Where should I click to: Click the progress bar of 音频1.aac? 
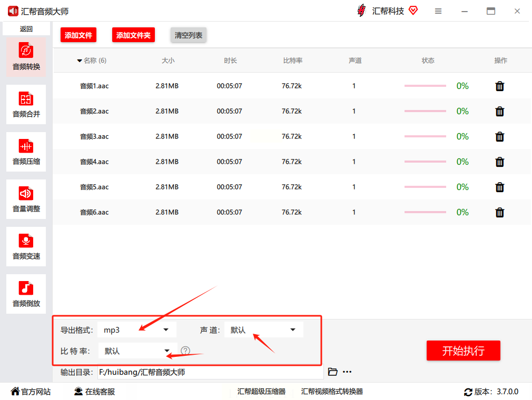pyautogui.click(x=425, y=86)
